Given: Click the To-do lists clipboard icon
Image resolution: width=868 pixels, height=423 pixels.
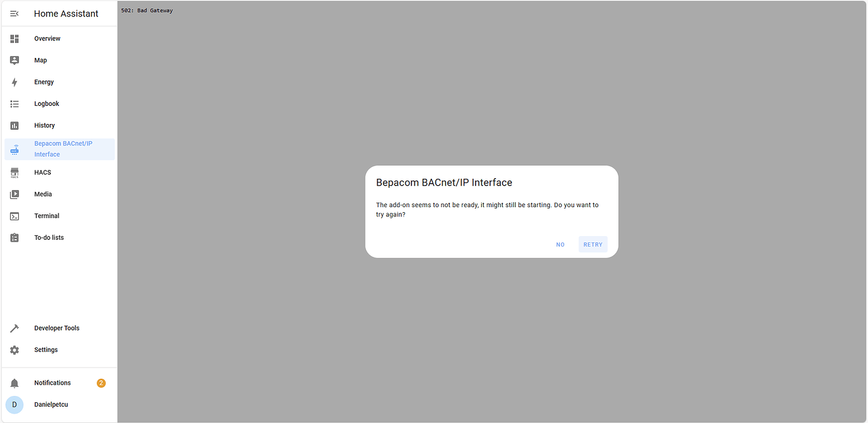Looking at the screenshot, I should coord(14,238).
